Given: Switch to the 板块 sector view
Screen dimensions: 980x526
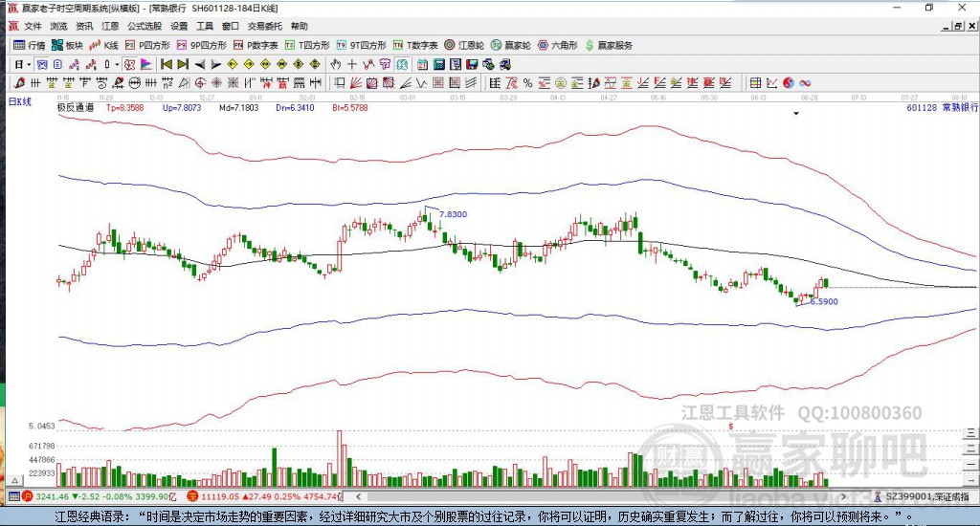Looking at the screenshot, I should point(67,45).
